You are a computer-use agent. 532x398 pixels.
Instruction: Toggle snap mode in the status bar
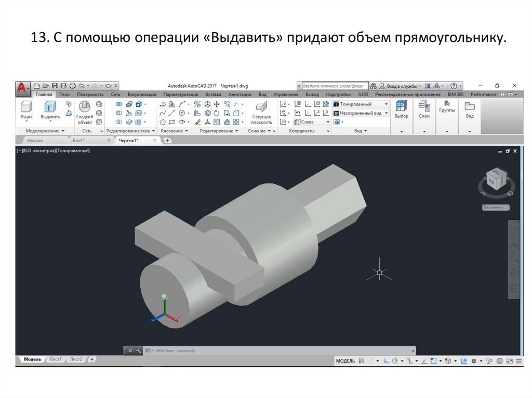[370, 361]
